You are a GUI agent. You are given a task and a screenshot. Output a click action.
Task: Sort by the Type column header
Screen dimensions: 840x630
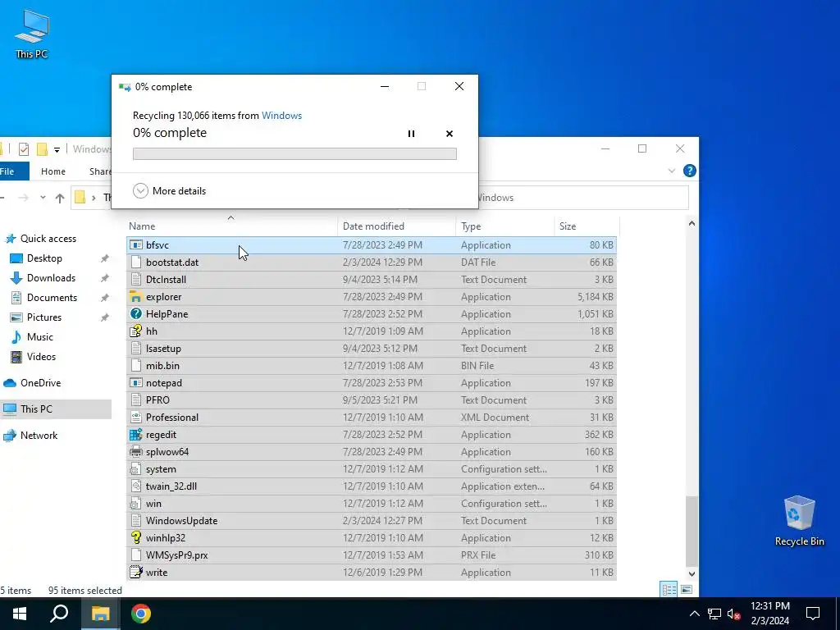pos(504,226)
